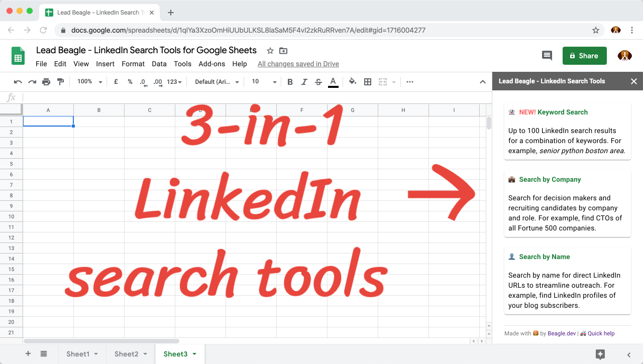Image resolution: width=643 pixels, height=364 pixels.
Task: Click the Undo icon in toolbar
Action: click(x=18, y=82)
